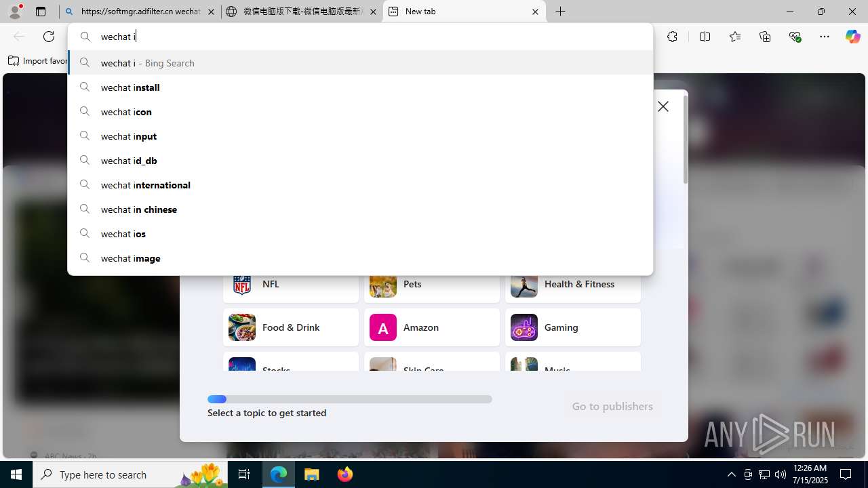Select the Amazon topic
Screen dimensions: 868x488
click(432, 327)
